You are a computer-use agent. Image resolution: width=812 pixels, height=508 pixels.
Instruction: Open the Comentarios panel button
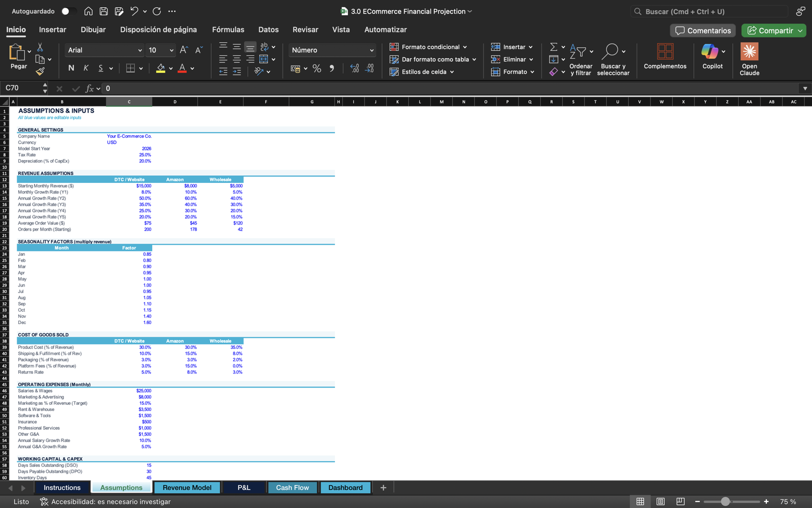703,30
